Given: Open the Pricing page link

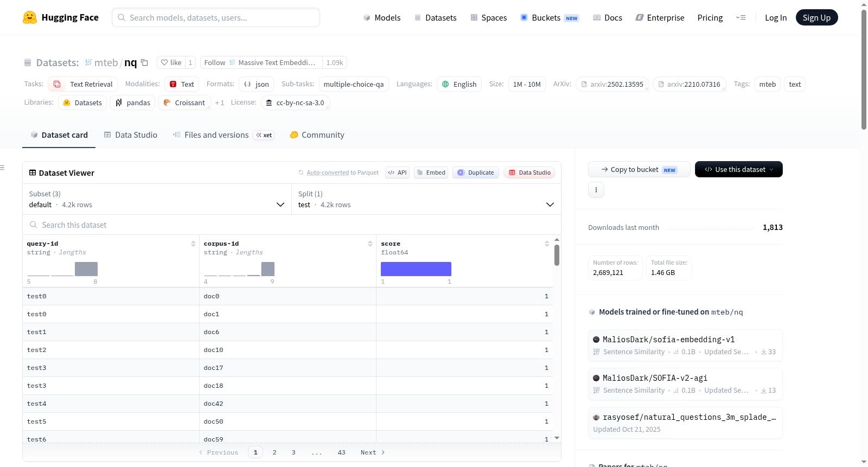Looking at the screenshot, I should pyautogui.click(x=710, y=17).
